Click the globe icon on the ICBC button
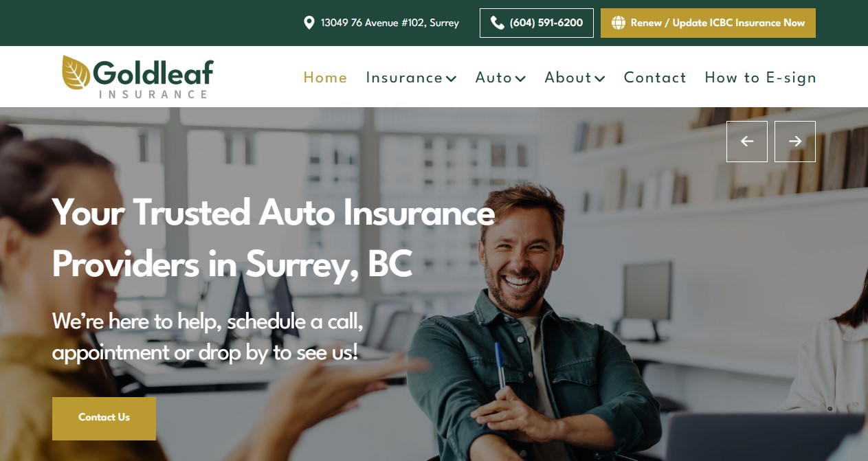 coord(619,23)
